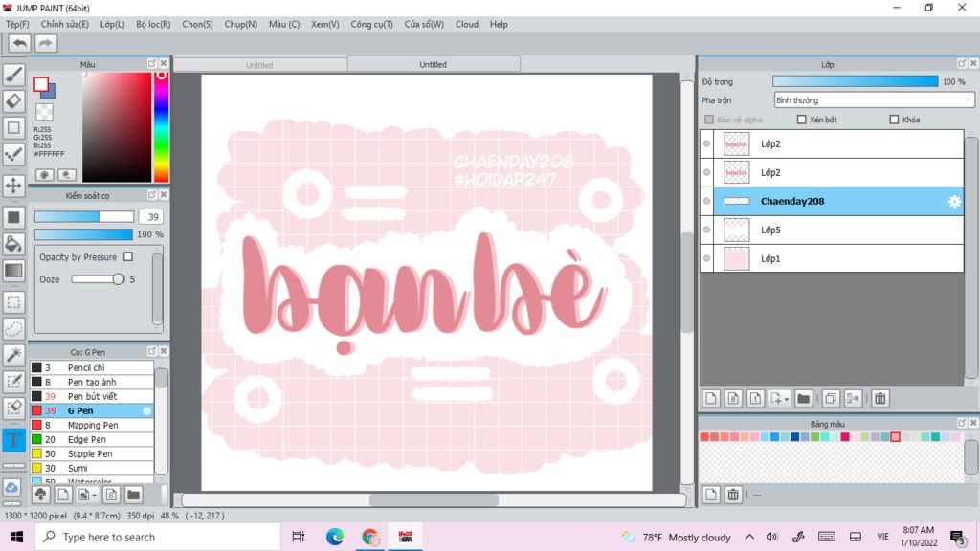
Task: Click the Windows taskbar search box
Action: (x=158, y=537)
